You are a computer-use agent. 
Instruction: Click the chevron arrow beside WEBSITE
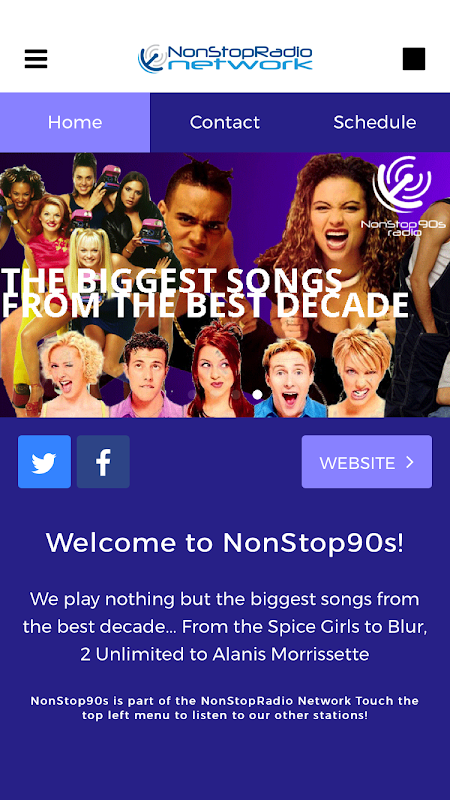click(410, 462)
